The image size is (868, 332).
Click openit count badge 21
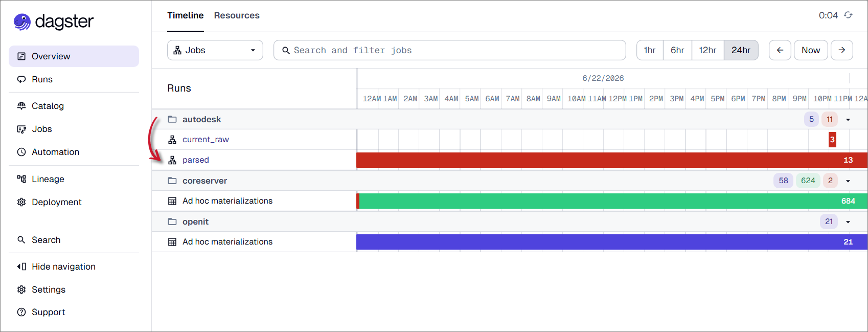829,222
